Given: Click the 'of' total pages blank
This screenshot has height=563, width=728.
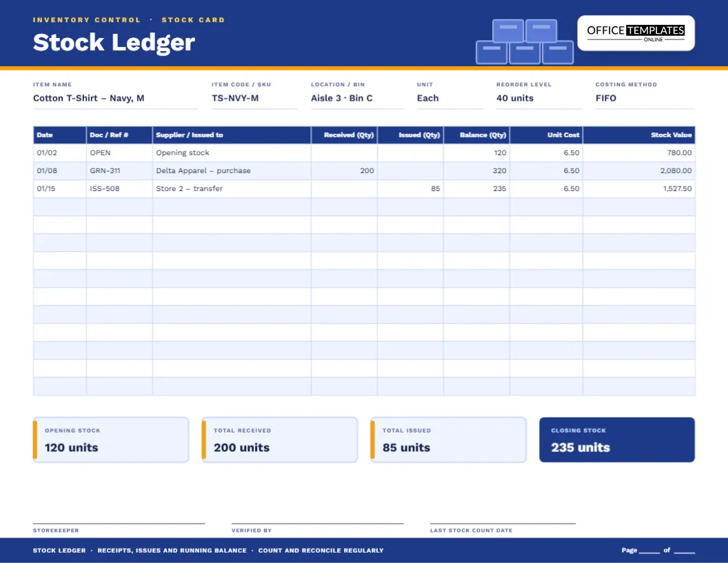Looking at the screenshot, I should 685,551.
